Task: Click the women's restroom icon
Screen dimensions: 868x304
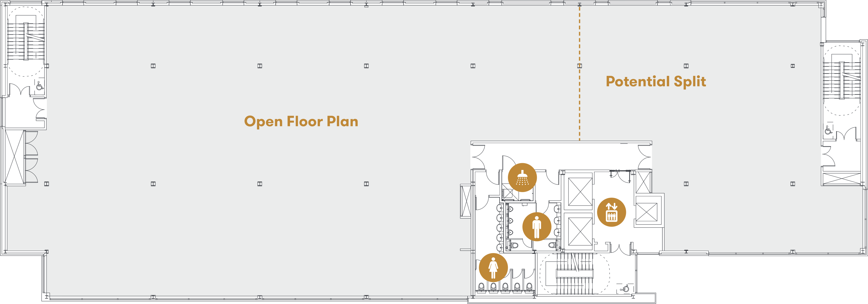Action: [x=493, y=268]
